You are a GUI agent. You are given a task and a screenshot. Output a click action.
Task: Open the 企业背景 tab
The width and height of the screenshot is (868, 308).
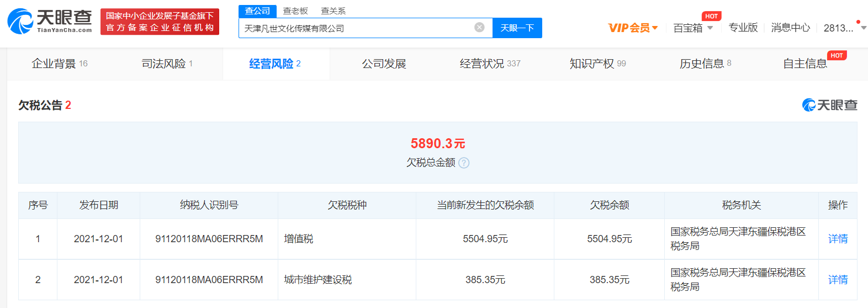(60, 64)
